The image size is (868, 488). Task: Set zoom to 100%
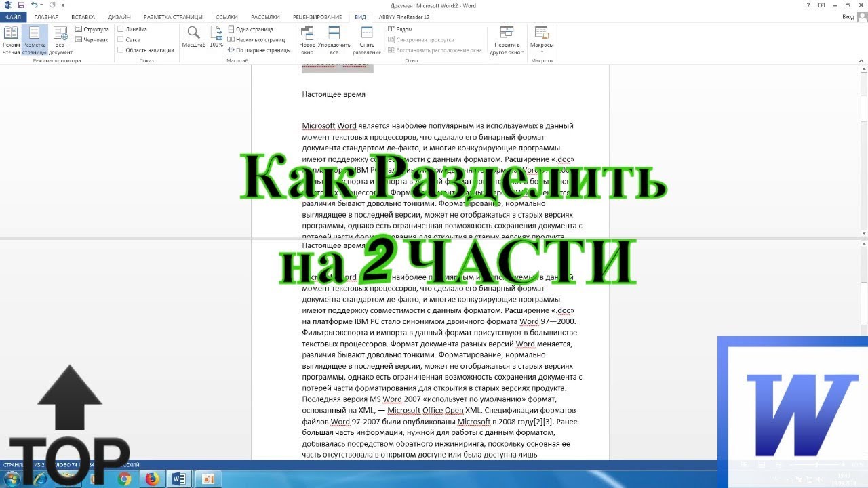[x=216, y=37]
